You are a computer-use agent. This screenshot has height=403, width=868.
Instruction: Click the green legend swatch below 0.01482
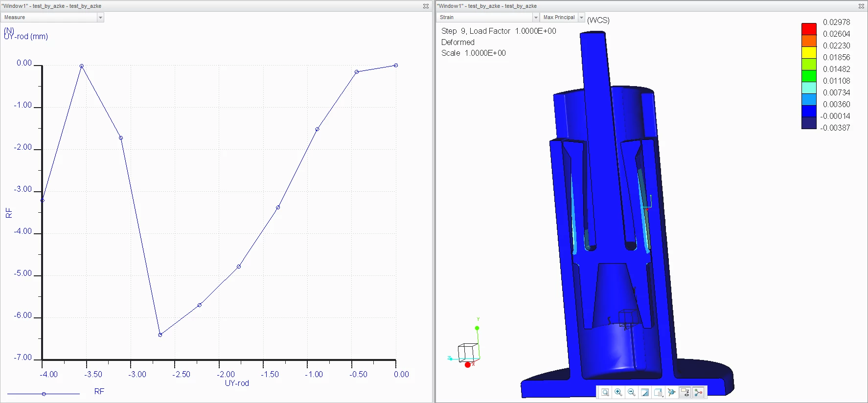coord(809,76)
